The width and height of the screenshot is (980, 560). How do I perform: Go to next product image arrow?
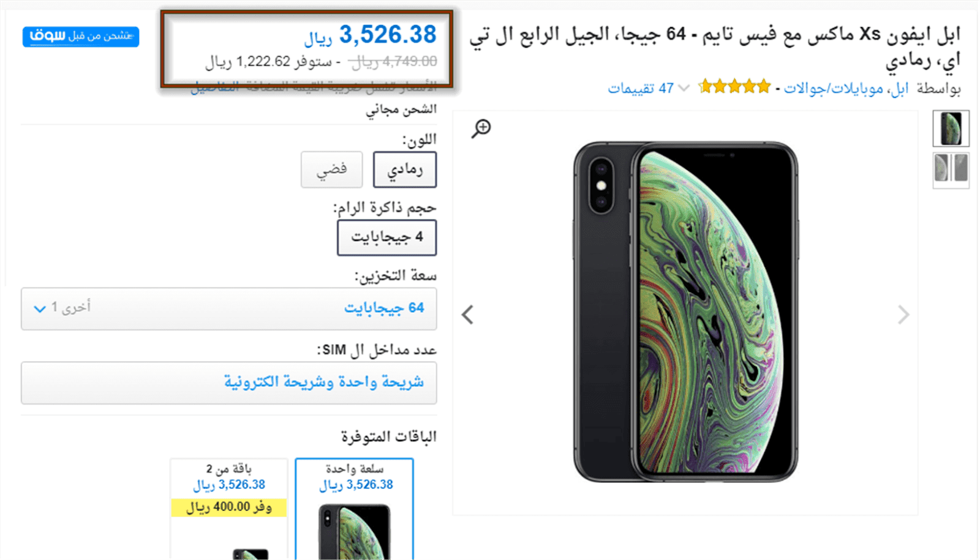[x=903, y=315]
